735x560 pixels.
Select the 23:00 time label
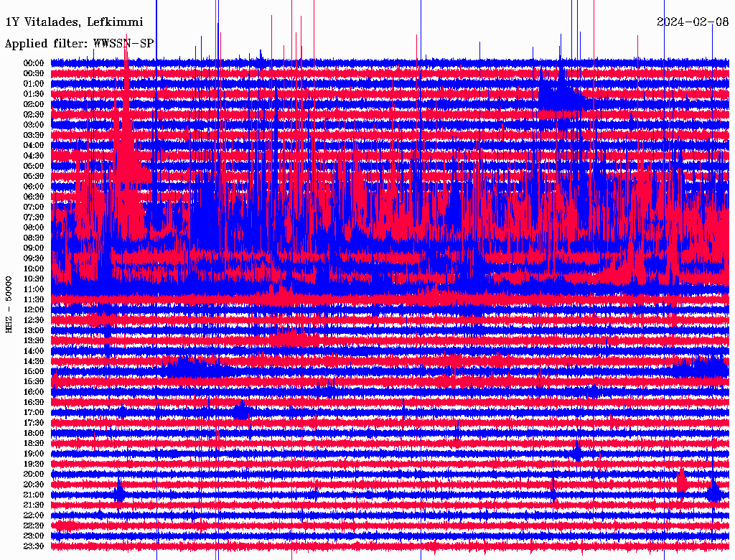click(x=34, y=536)
